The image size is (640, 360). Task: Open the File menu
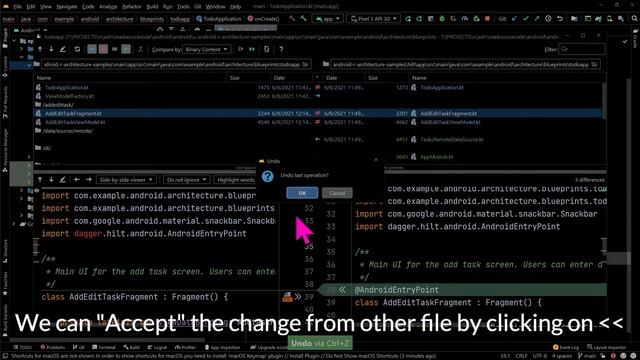(x=17, y=7)
